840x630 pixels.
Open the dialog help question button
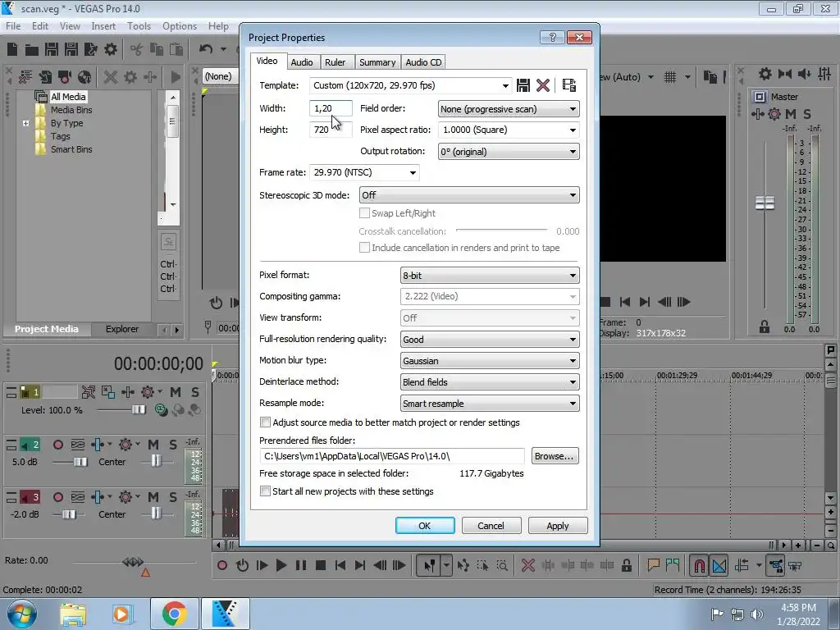pyautogui.click(x=552, y=37)
